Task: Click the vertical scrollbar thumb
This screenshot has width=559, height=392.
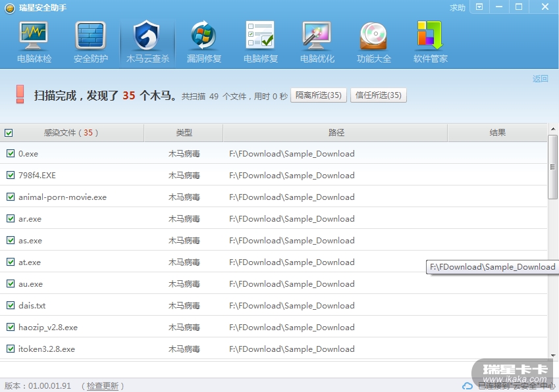Action: coord(552,166)
